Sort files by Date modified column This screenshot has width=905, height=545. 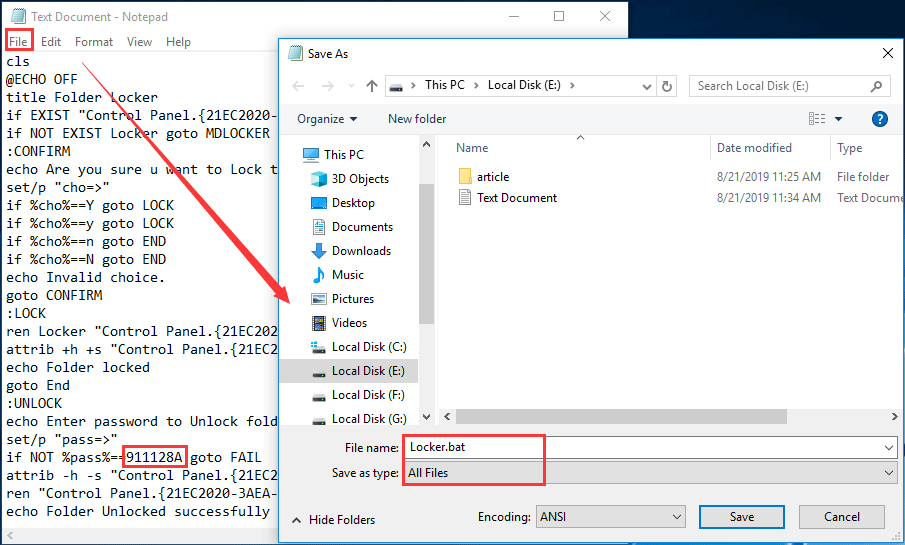coord(754,148)
